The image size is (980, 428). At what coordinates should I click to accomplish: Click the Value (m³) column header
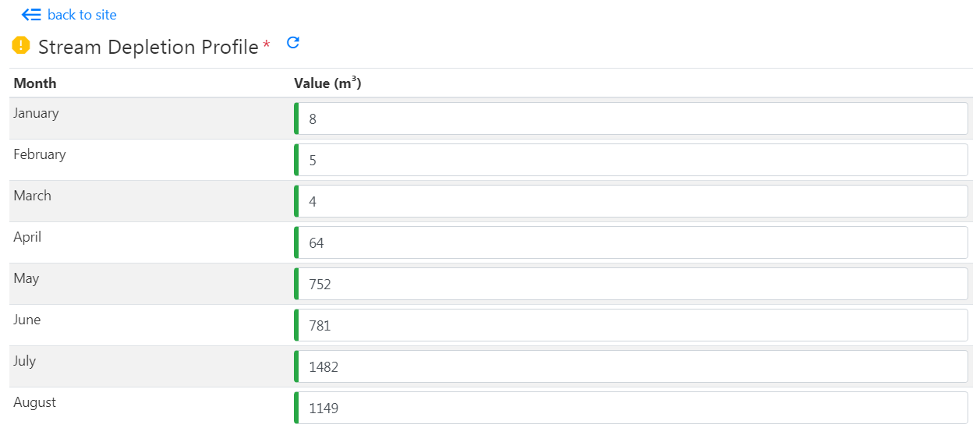click(327, 83)
